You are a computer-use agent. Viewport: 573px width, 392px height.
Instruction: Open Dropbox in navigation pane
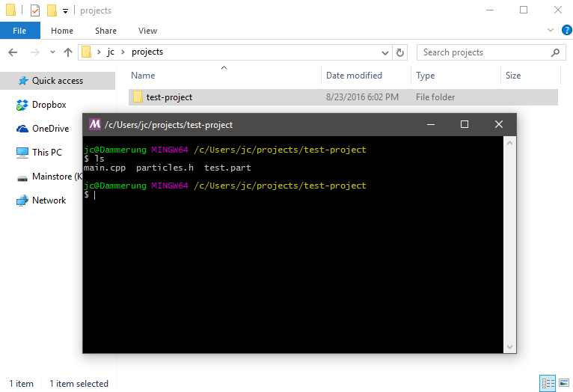(49, 105)
